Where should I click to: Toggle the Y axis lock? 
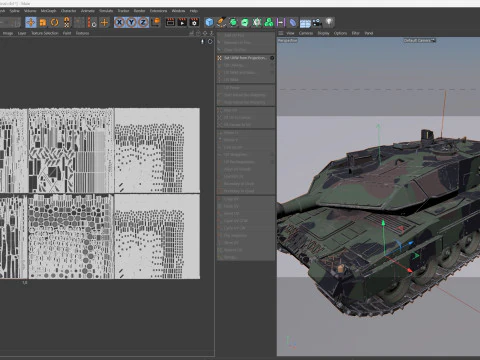click(x=131, y=23)
